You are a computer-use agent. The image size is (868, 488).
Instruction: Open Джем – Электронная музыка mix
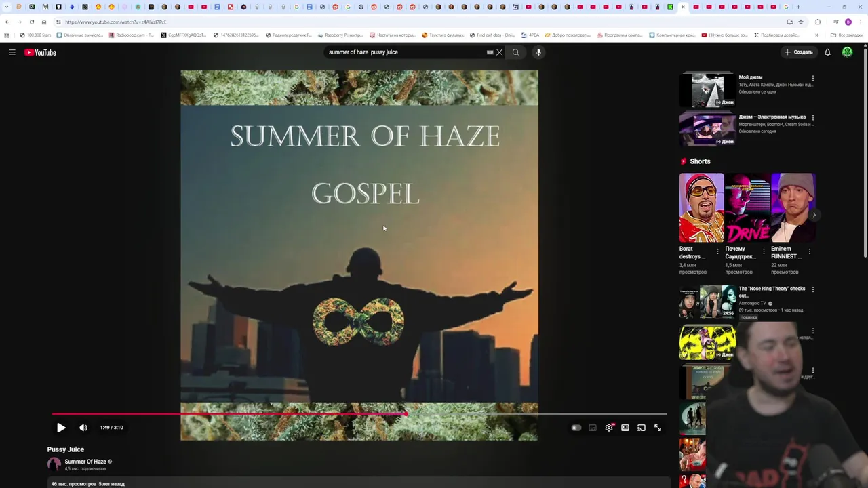707,129
